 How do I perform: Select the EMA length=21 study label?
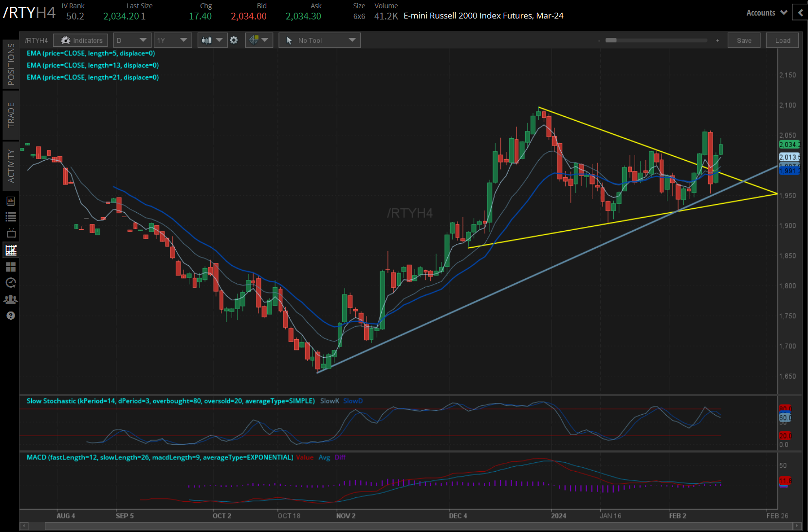[93, 77]
